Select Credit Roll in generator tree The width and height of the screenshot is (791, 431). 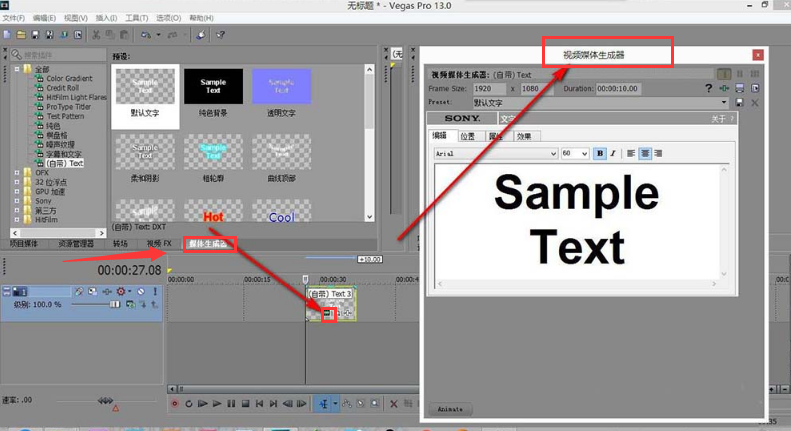click(x=63, y=88)
